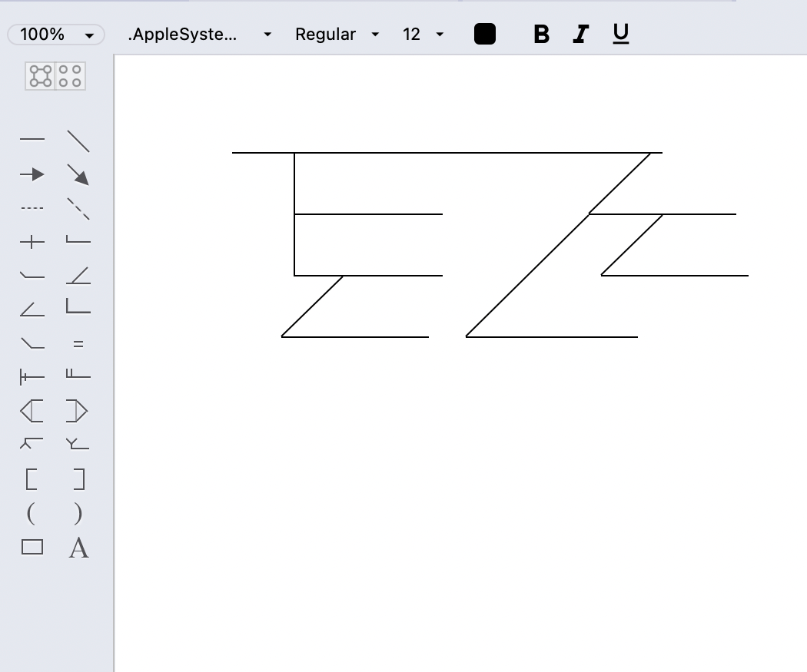The image size is (807, 672).
Task: Toggle italic text formatting
Action: click(581, 35)
